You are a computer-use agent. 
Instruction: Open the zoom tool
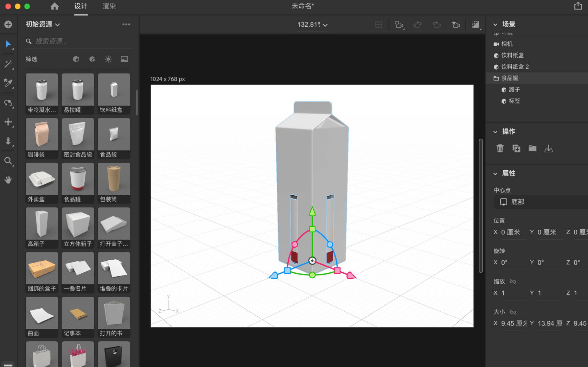pos(8,162)
